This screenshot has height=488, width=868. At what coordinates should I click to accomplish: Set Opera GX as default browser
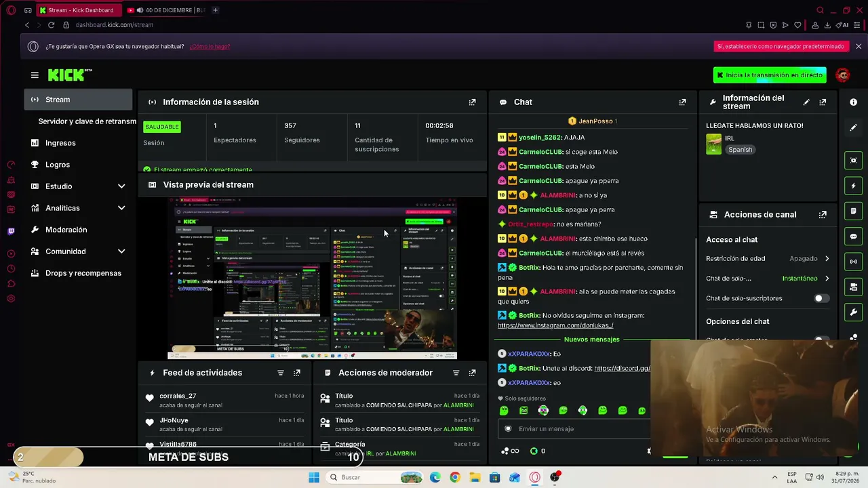coord(781,47)
